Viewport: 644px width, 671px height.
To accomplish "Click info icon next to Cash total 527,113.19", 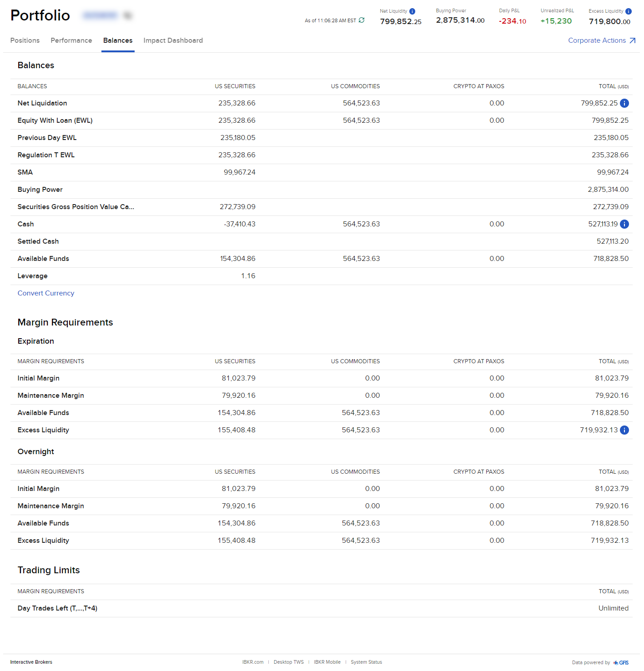I will [624, 224].
